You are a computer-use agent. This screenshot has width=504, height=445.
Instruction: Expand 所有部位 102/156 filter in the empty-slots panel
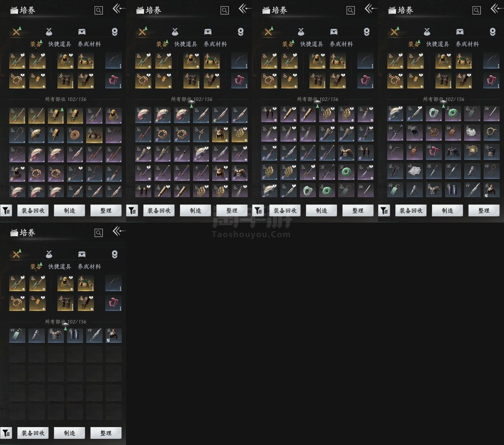pyautogui.click(x=65, y=322)
